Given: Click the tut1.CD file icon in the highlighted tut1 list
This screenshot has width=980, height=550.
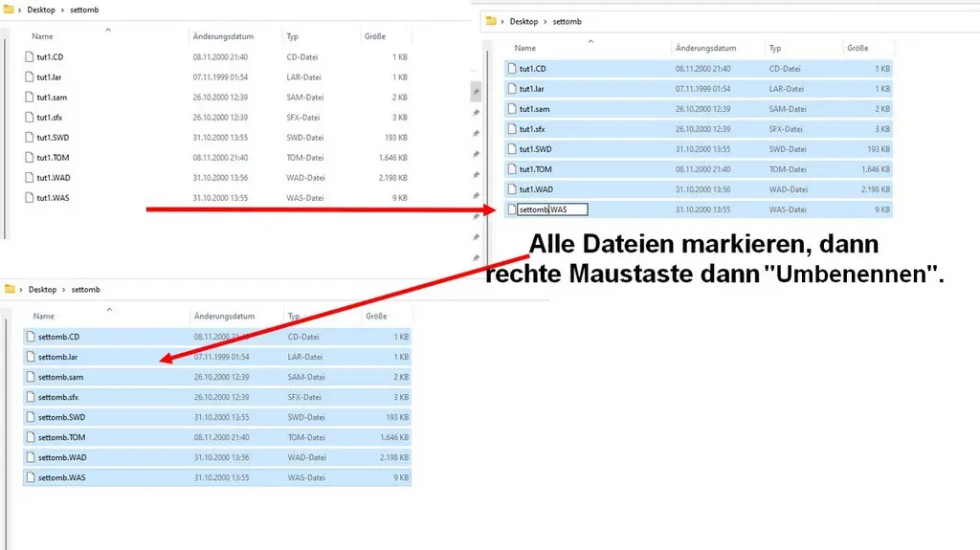Looking at the screenshot, I should [512, 69].
